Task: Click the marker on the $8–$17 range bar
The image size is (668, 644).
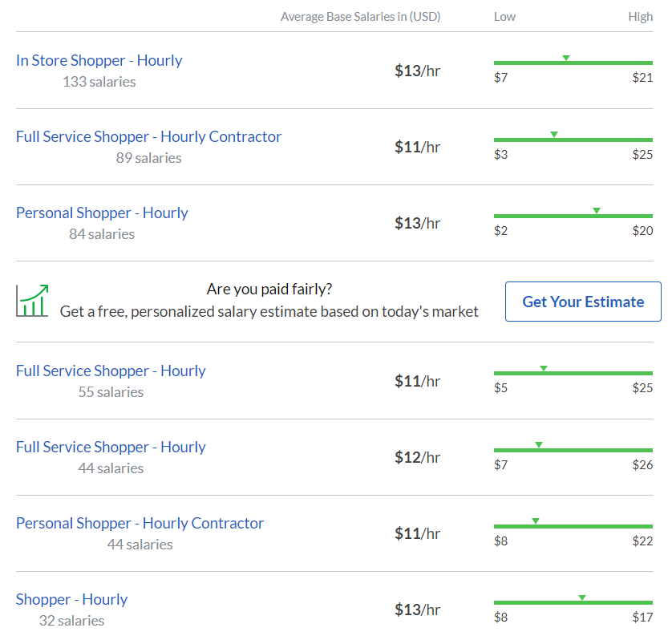Action: point(582,597)
